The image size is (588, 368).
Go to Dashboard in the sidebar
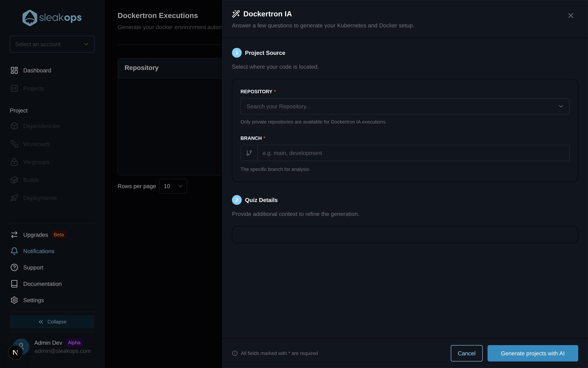coord(52,70)
